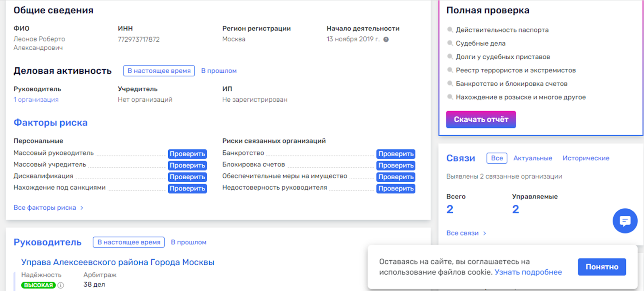This screenshot has height=291, width=644.
Task: Select the Все filter in Связи
Action: tap(497, 158)
